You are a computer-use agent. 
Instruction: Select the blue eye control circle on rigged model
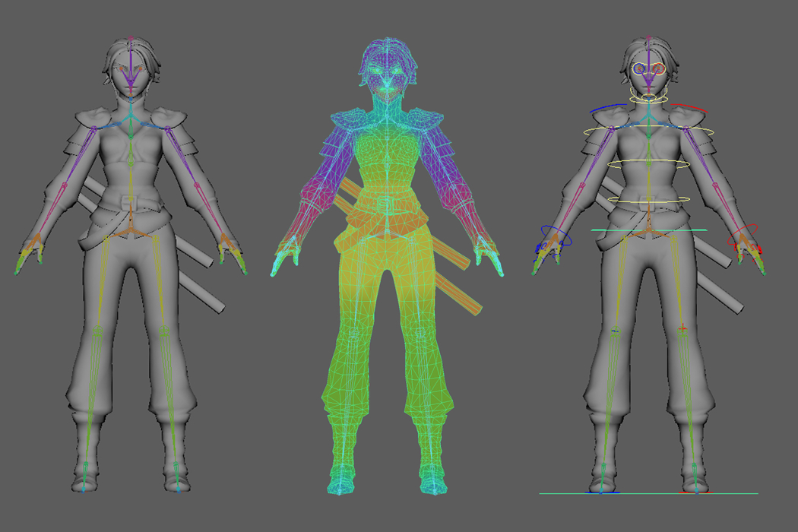640,68
